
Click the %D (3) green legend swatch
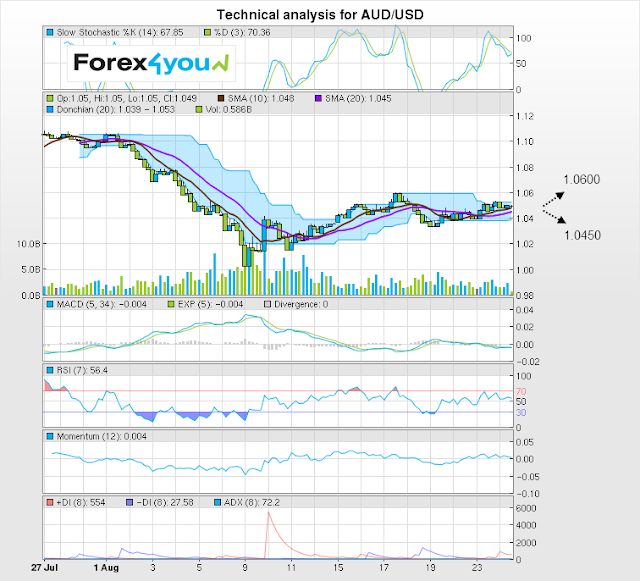click(207, 32)
